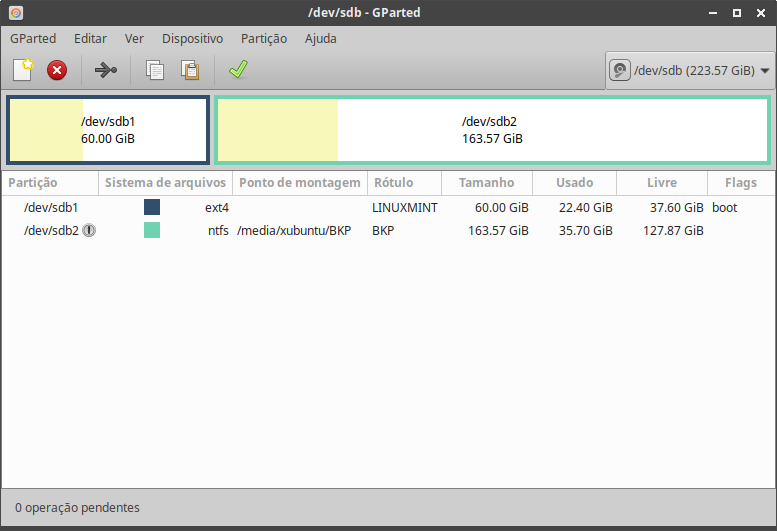This screenshot has width=777, height=531.
Task: Click the LINUXMINT label cell
Action: click(405, 208)
